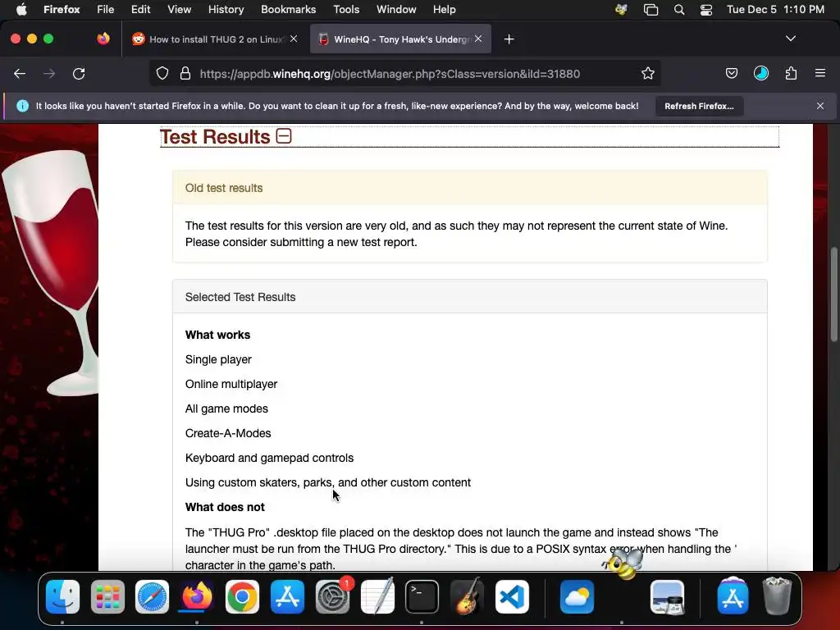Image resolution: width=840 pixels, height=630 pixels.
Task: Click the bee icon in menu bar
Action: click(621, 10)
